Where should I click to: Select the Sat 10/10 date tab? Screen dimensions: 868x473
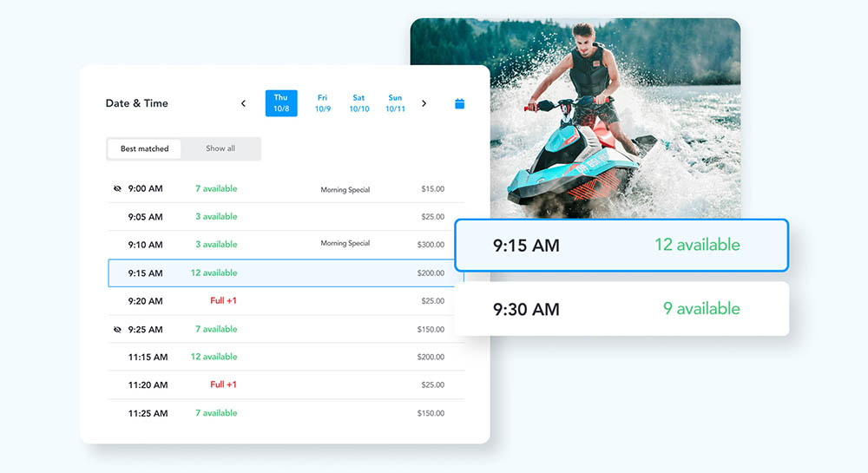click(x=358, y=103)
